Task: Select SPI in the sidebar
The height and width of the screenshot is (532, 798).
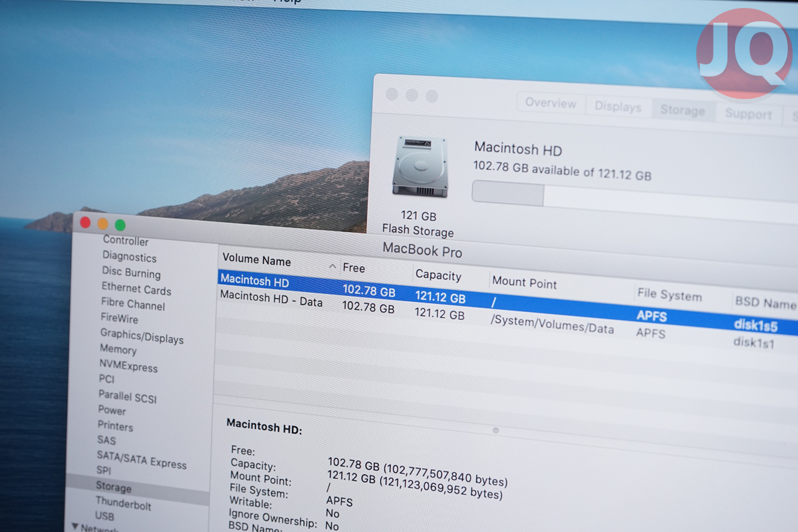Action: tap(104, 470)
